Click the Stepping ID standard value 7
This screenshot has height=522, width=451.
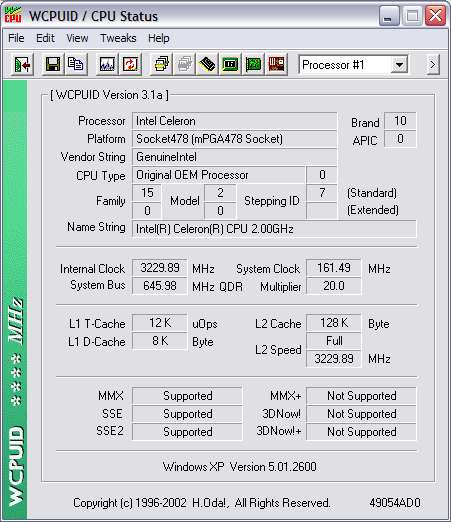coord(322,193)
